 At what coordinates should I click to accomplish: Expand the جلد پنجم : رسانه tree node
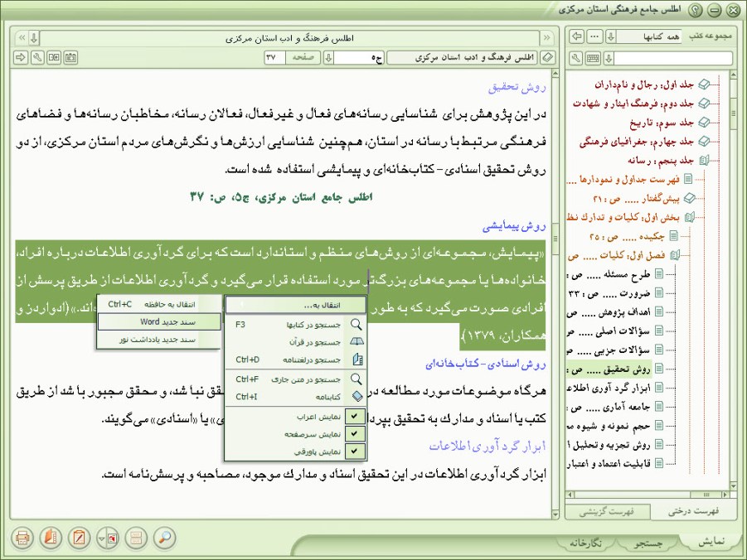coord(704,161)
